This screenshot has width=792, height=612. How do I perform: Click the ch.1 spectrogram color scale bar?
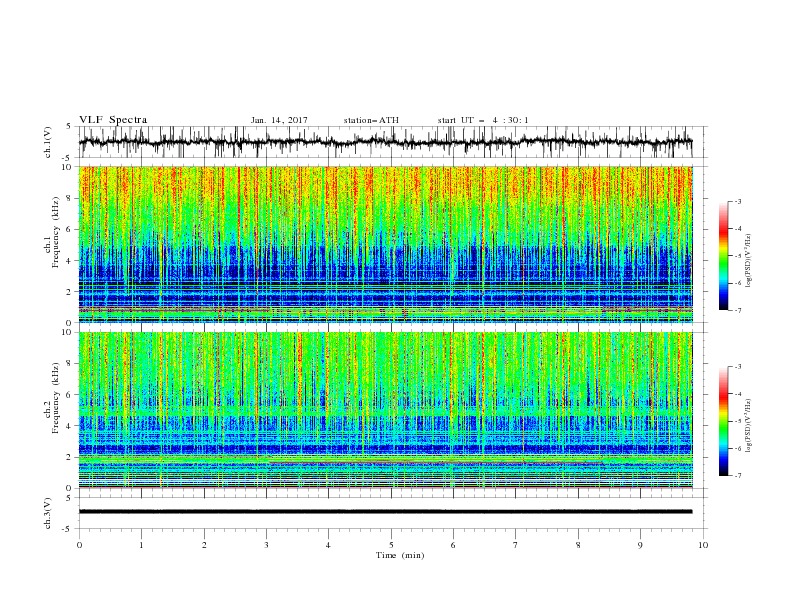(x=724, y=256)
